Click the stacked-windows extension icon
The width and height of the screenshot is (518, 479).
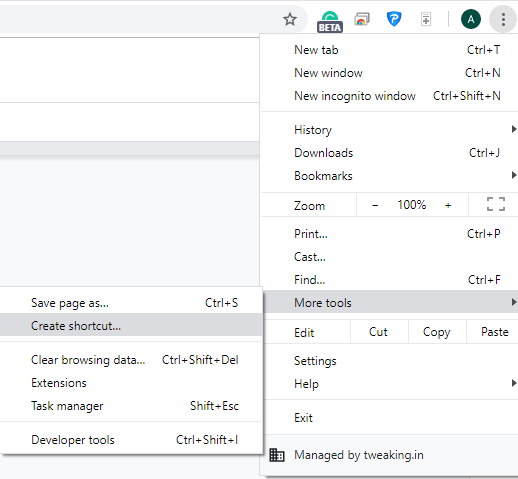coord(362,19)
